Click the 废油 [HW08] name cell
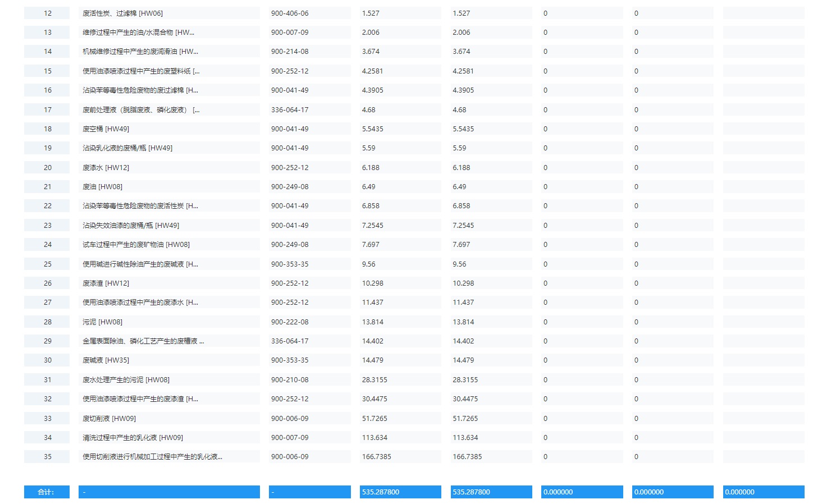The width and height of the screenshot is (813, 504). pyautogui.click(x=102, y=187)
